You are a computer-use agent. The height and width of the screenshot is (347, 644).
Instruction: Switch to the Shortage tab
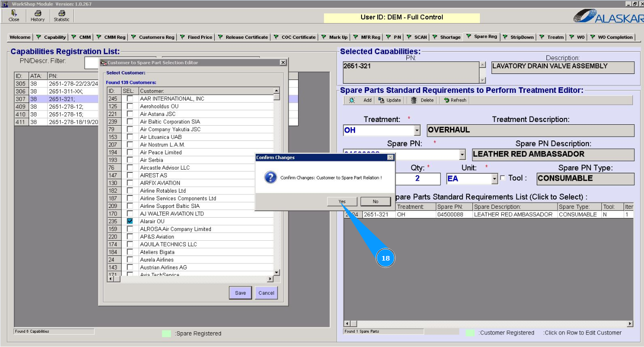click(x=447, y=37)
